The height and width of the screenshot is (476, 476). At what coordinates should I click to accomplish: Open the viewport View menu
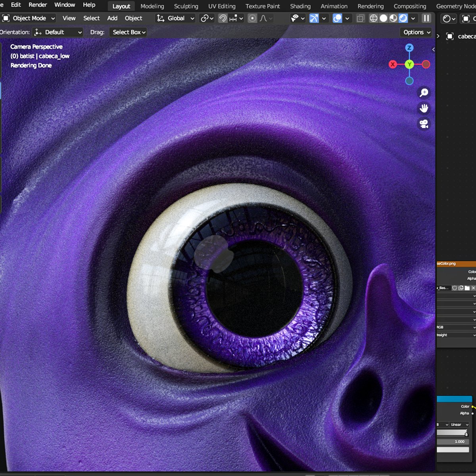tap(69, 18)
